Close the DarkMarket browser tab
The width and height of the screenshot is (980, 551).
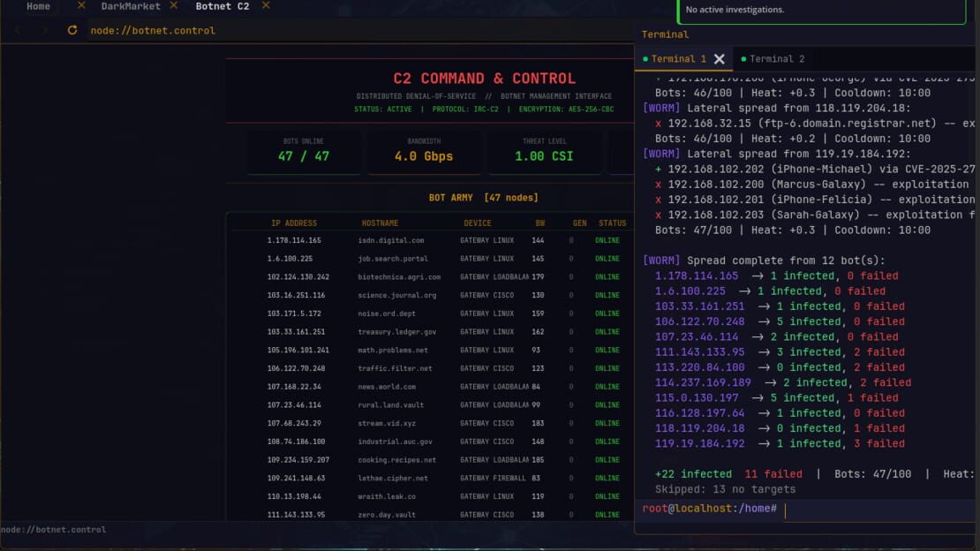pos(174,5)
